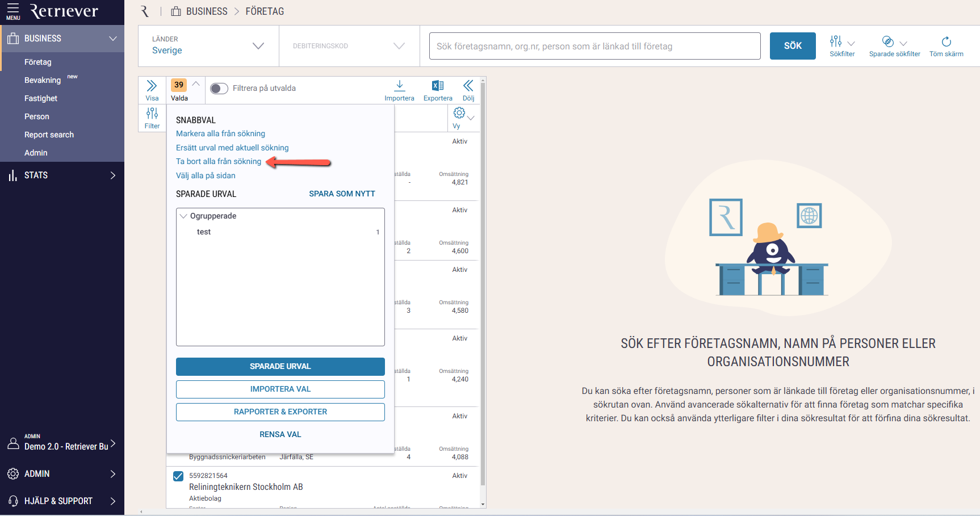Open Sparade sökfilter icon
This screenshot has width=980, height=516.
pos(888,41)
